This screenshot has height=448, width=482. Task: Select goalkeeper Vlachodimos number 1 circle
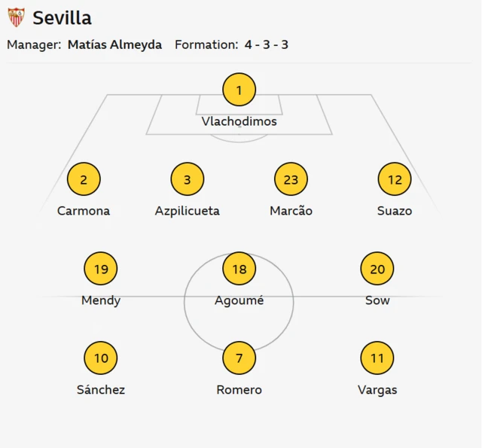click(239, 90)
